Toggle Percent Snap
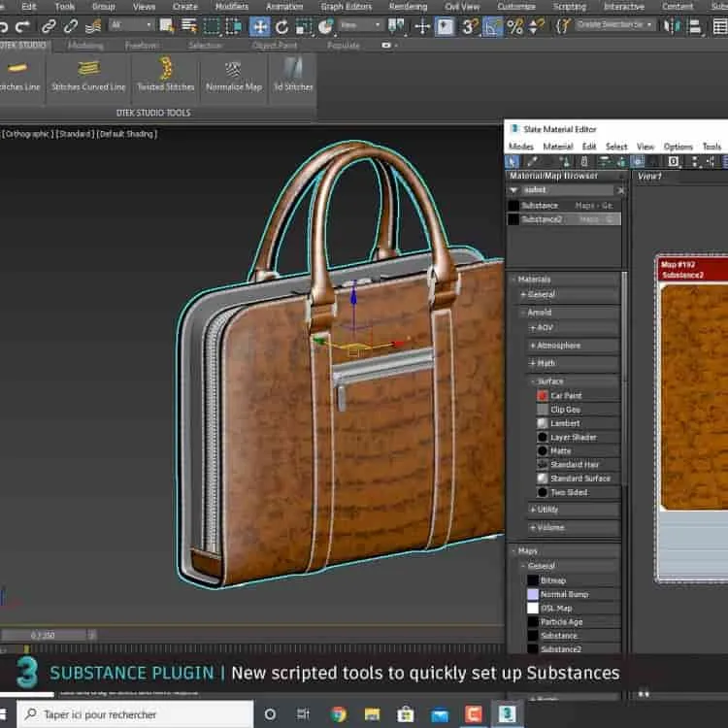Image resolution: width=728 pixels, height=728 pixels. 515,26
